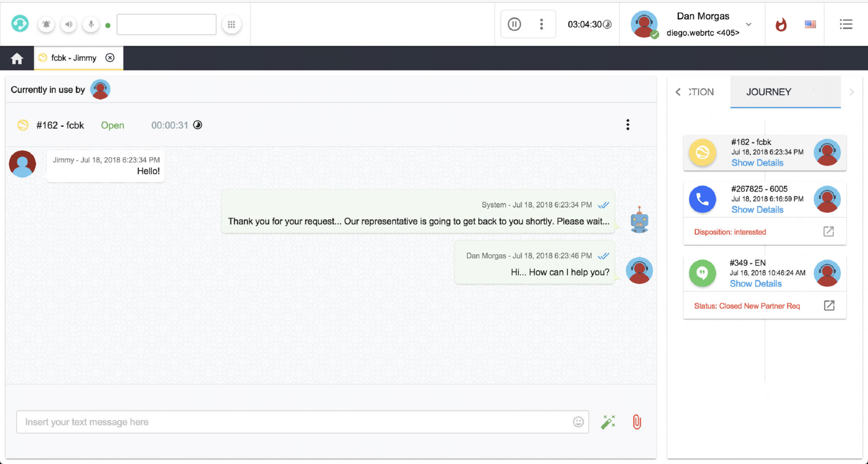
Task: Click the teal headset/call icon
Action: [20, 24]
